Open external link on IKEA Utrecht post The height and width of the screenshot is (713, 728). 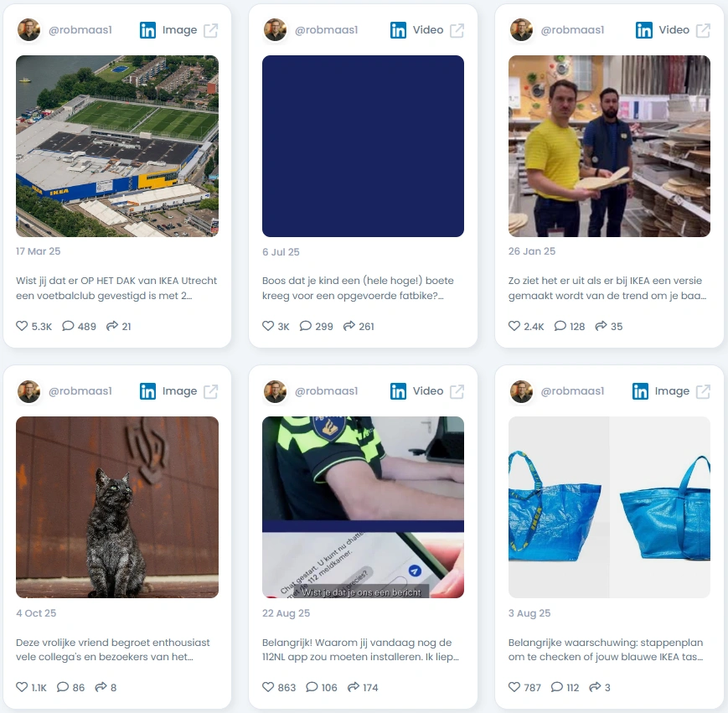tap(211, 31)
